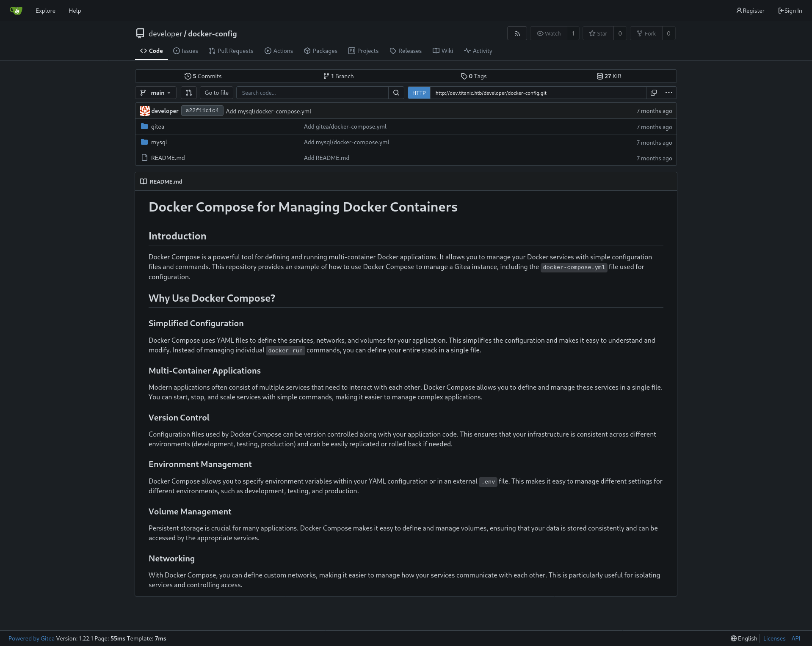The width and height of the screenshot is (812, 646).
Task: Click the book icon beside README.md header
Action: (144, 181)
